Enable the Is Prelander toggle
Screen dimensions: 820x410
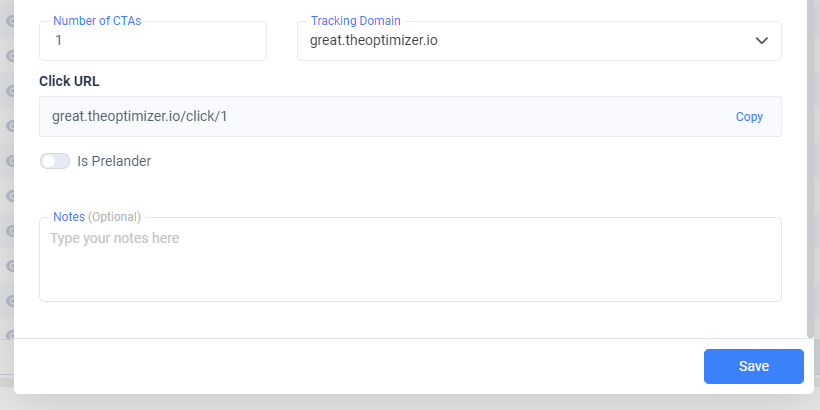(55, 161)
